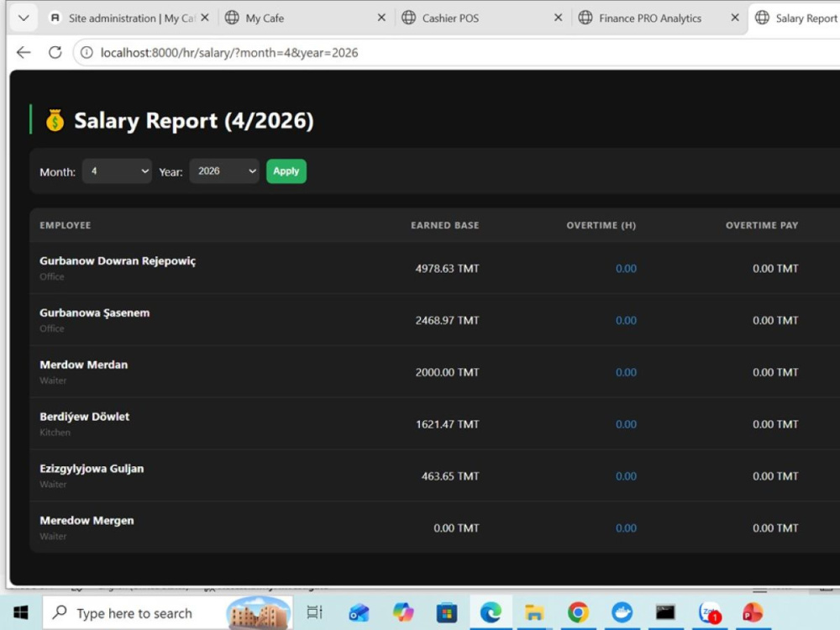The image size is (840, 630).
Task: Open overtime hours link for Berdiýew Döwlet
Action: (x=626, y=424)
